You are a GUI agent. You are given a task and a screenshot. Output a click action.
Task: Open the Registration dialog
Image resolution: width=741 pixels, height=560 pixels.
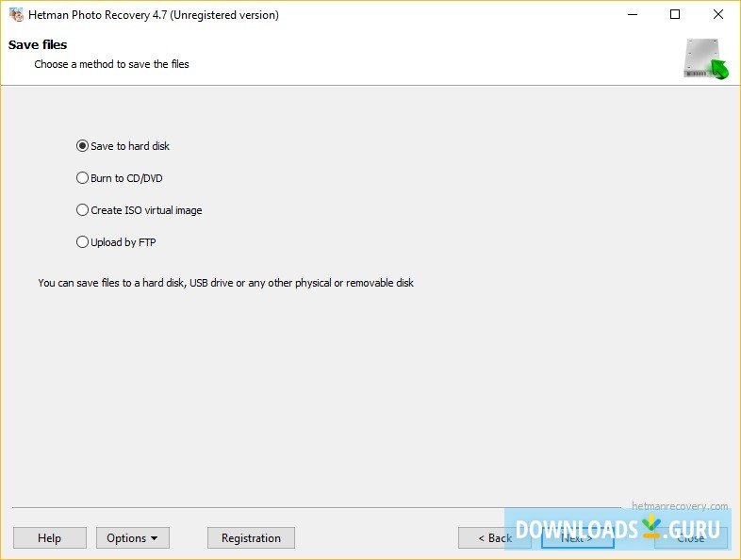click(251, 537)
